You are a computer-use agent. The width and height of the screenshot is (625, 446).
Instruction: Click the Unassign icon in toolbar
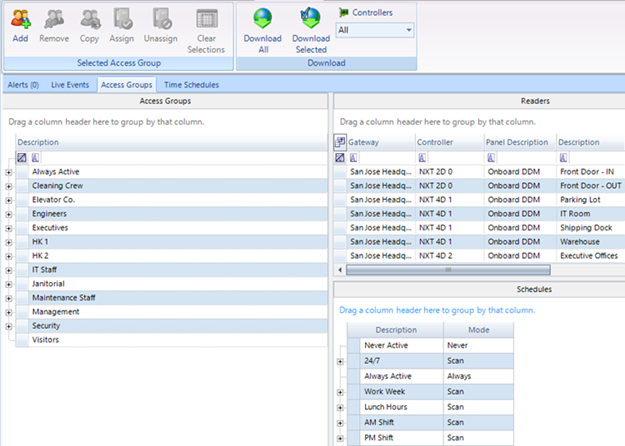(x=159, y=19)
